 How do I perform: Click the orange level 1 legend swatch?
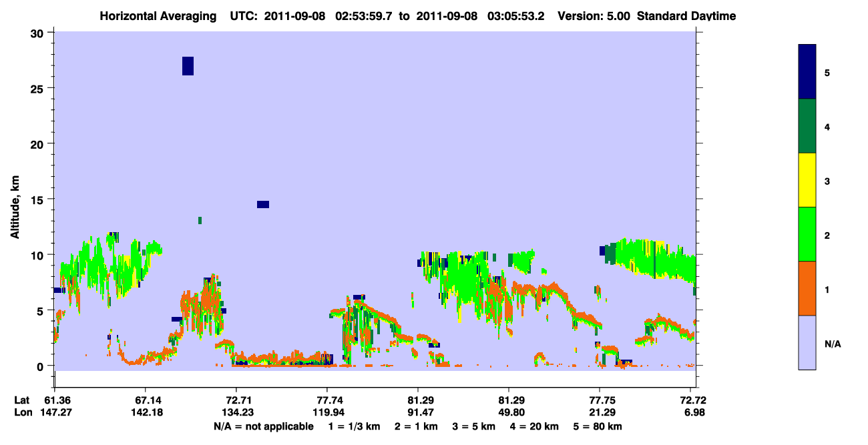click(807, 288)
